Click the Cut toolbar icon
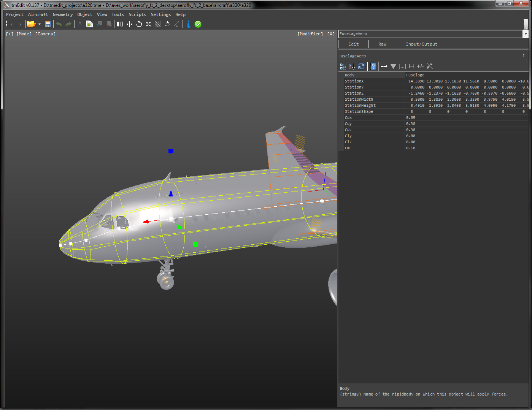The image size is (532, 410). click(80, 24)
